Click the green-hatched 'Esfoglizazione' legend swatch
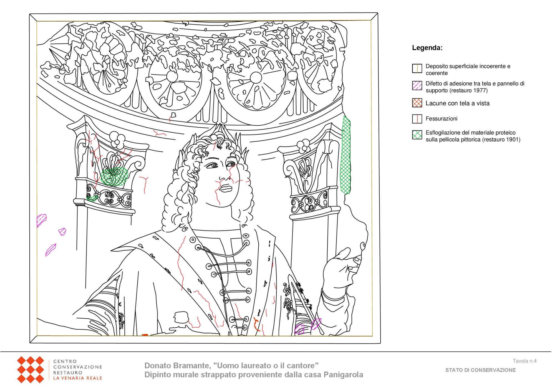Screen dimensions: 555x392 click(417, 135)
